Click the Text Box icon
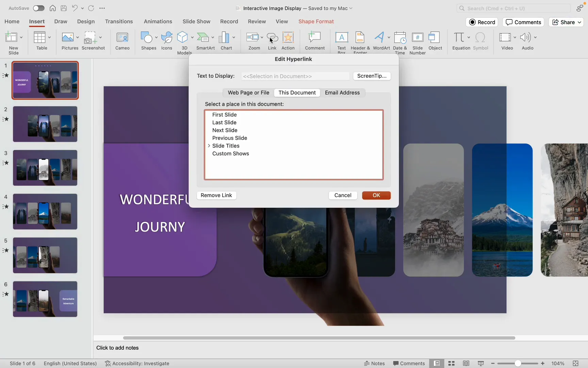Screen dimensions: 588x368 342,37
